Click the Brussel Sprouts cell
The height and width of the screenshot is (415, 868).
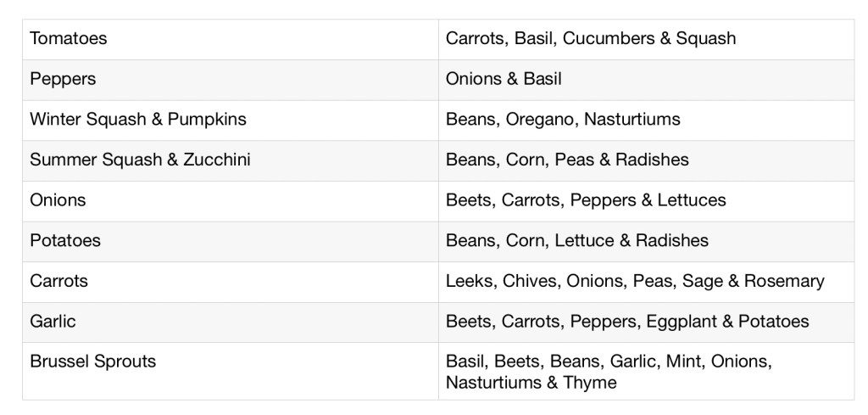pos(93,362)
